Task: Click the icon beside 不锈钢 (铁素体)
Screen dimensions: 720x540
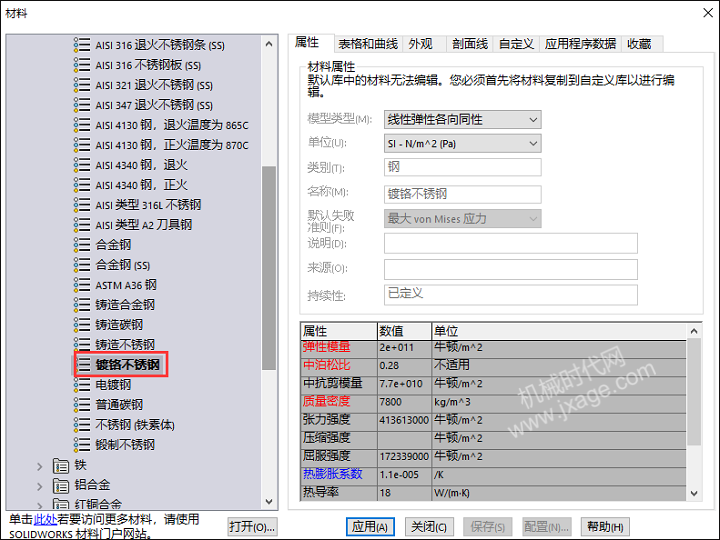Action: coord(82,424)
